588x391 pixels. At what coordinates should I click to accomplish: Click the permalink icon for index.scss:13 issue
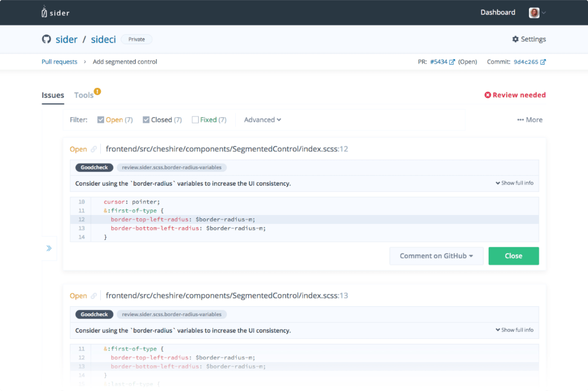click(x=94, y=296)
